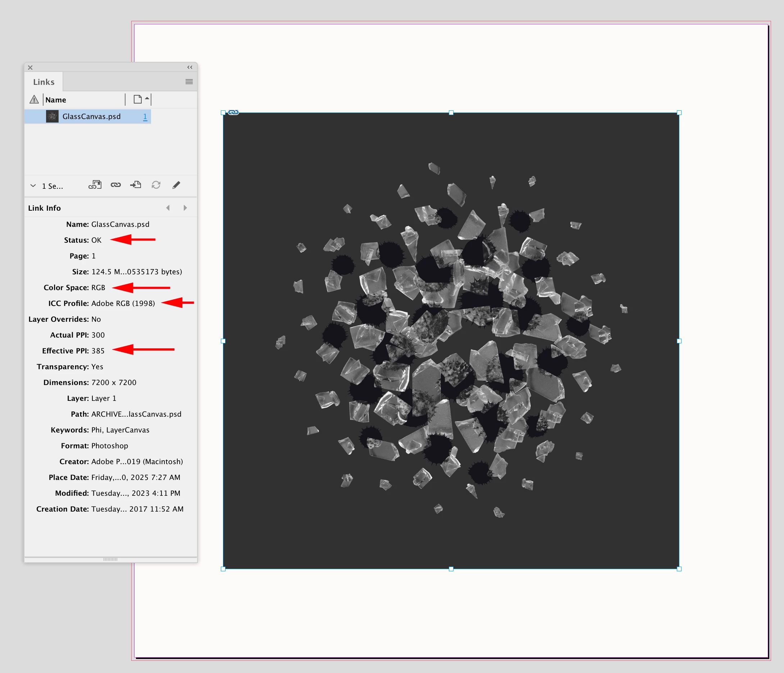Screen dimensions: 784x673
Task: Sort links by status warning column
Action: click(34, 100)
